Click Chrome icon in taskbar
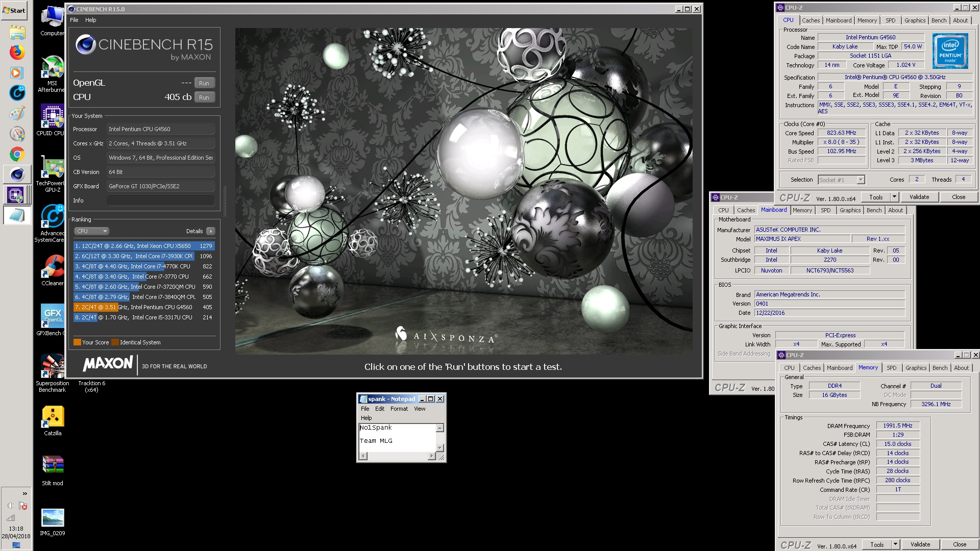The height and width of the screenshot is (551, 980). 17,154
